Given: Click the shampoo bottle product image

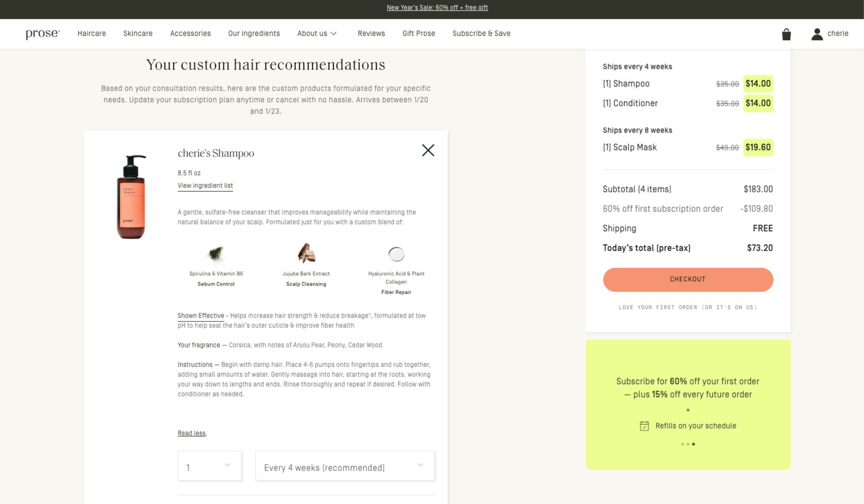Looking at the screenshot, I should (x=131, y=197).
